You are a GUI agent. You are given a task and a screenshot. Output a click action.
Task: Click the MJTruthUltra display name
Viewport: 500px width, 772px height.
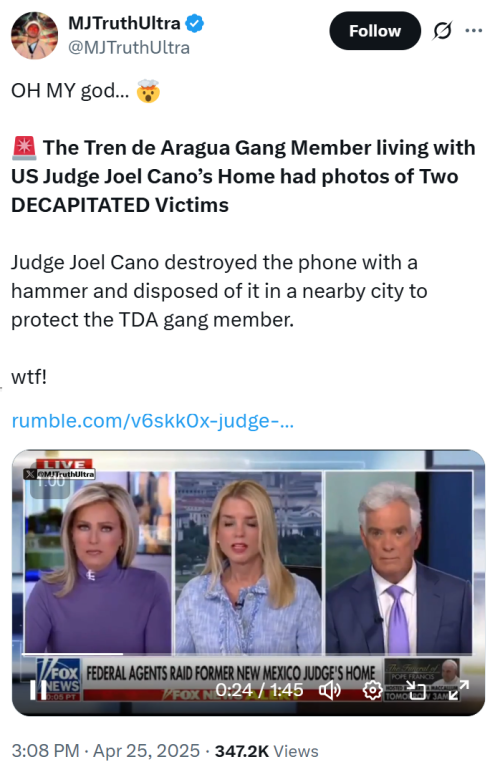click(x=124, y=23)
